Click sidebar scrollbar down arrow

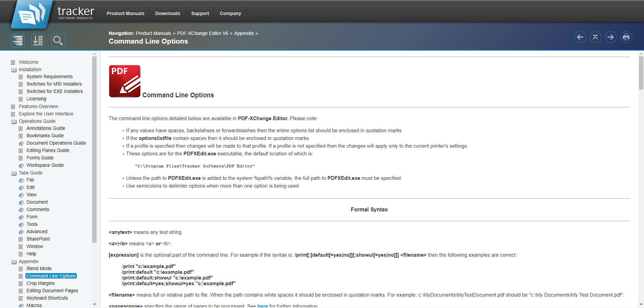pos(94,304)
